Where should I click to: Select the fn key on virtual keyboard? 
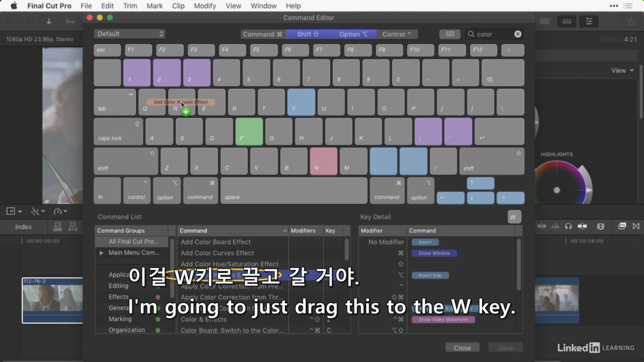[107, 191]
